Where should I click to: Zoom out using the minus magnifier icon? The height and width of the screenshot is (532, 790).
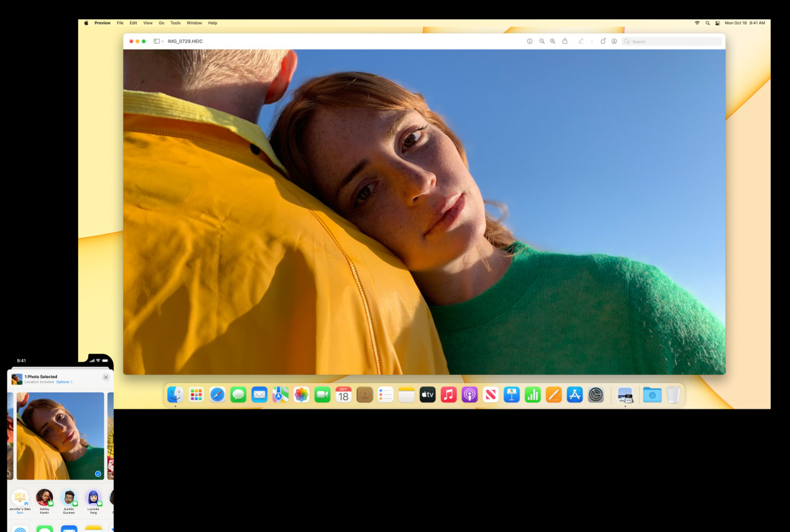[x=542, y=41]
